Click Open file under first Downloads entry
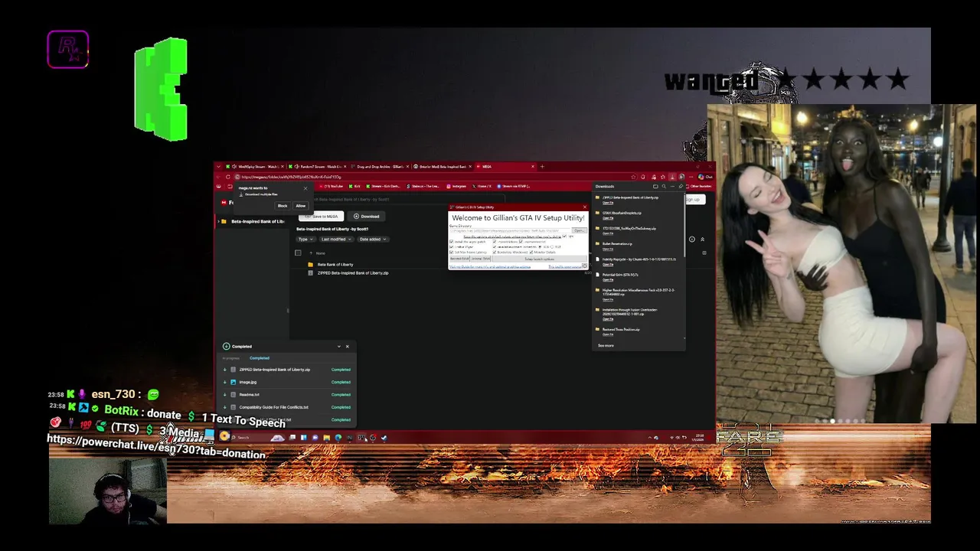 click(x=607, y=202)
